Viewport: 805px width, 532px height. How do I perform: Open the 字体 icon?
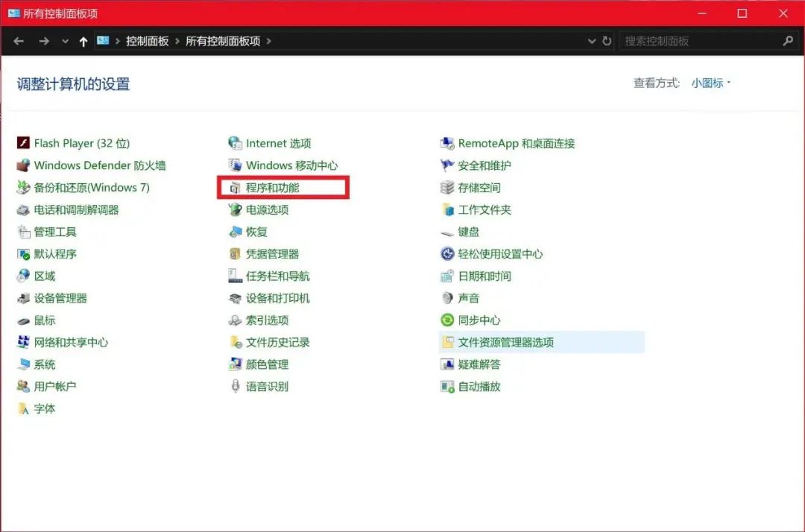tap(23, 409)
